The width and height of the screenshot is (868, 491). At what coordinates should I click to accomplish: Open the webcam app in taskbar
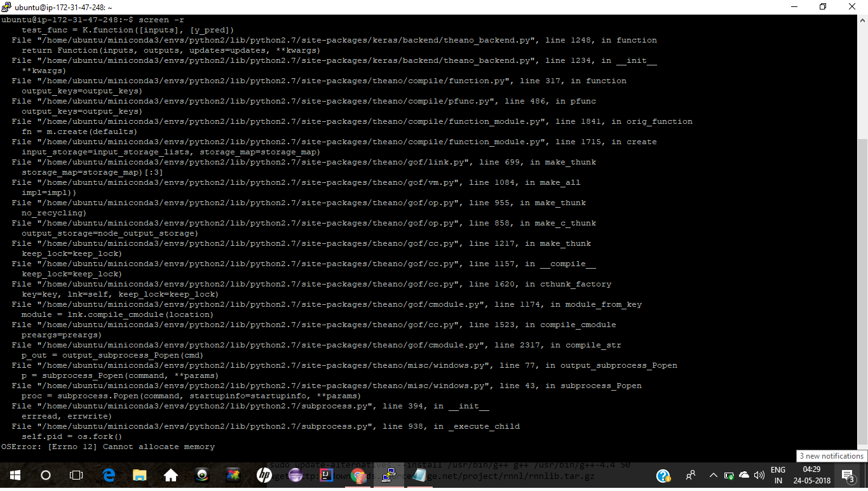coord(202,475)
